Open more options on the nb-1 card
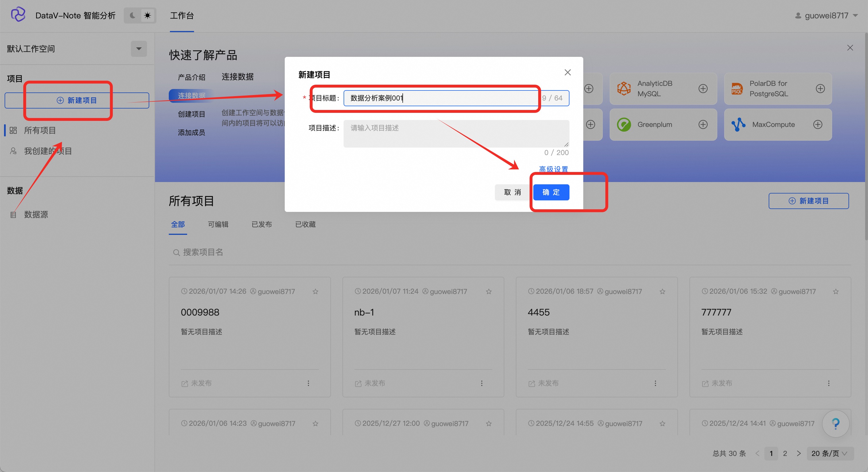Viewport: 868px width, 472px height. 482,383
